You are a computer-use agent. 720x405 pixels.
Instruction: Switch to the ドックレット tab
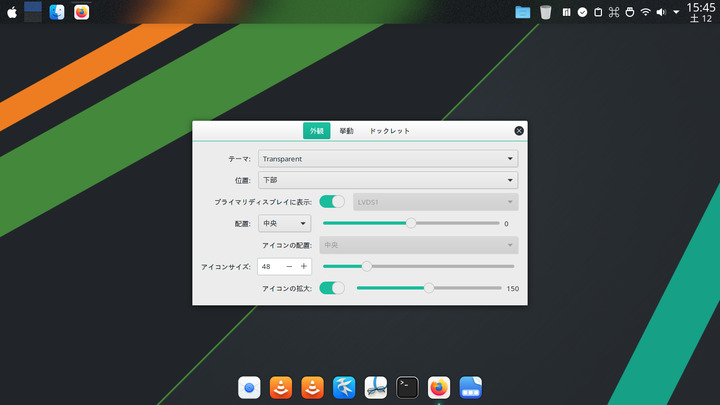tap(389, 131)
